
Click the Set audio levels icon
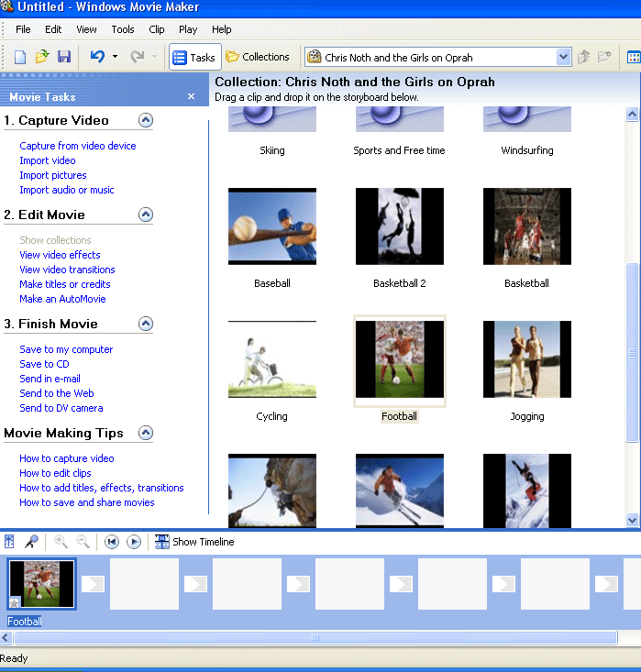tap(9, 542)
